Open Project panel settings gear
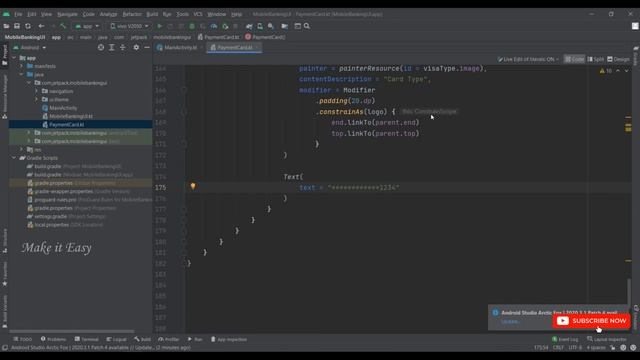Image resolution: width=640 pixels, height=360 pixels. 136,47
